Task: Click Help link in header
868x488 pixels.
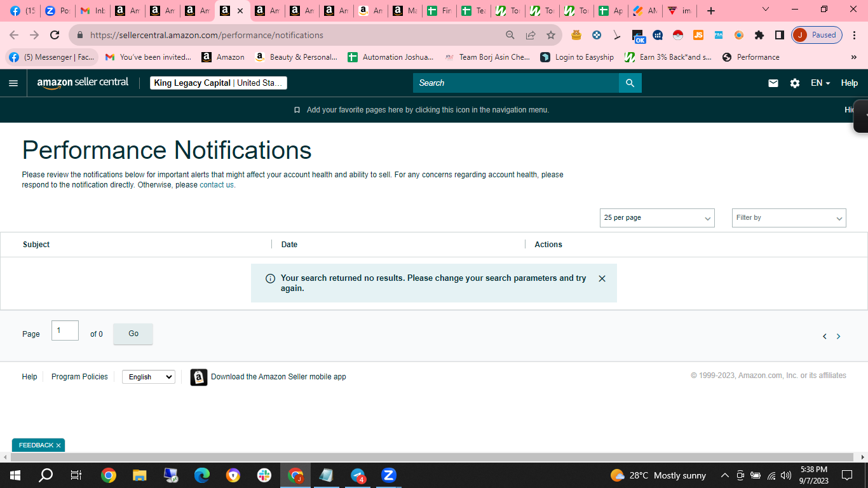Action: (x=850, y=83)
